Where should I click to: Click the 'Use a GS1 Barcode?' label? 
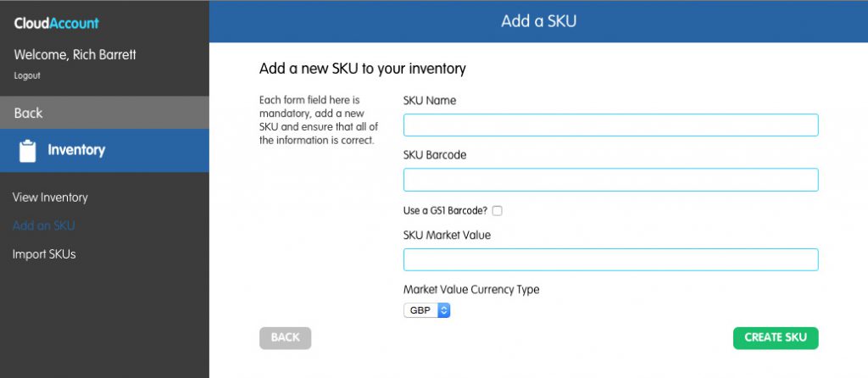446,211
